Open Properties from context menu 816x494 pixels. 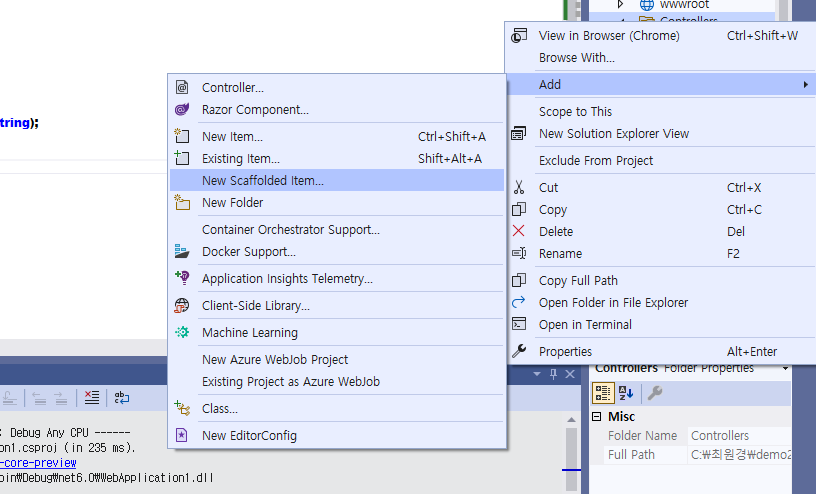coord(660,351)
